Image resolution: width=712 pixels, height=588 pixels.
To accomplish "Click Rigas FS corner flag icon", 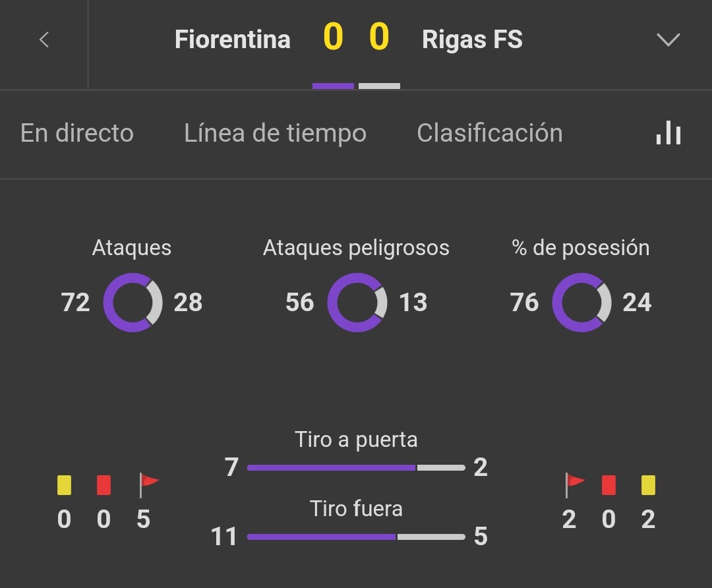I will (x=574, y=485).
